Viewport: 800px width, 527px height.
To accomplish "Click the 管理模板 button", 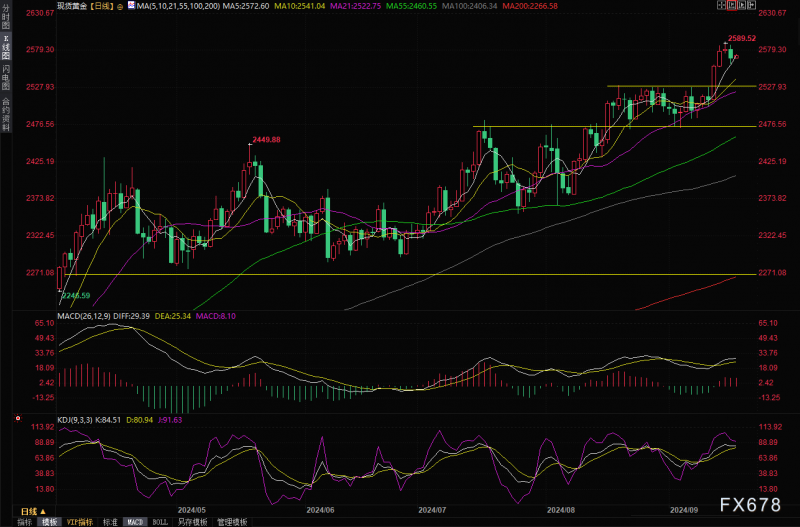I will (232, 522).
